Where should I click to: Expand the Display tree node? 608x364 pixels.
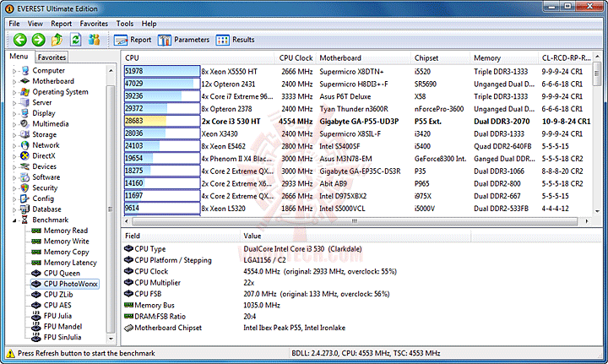[14, 113]
